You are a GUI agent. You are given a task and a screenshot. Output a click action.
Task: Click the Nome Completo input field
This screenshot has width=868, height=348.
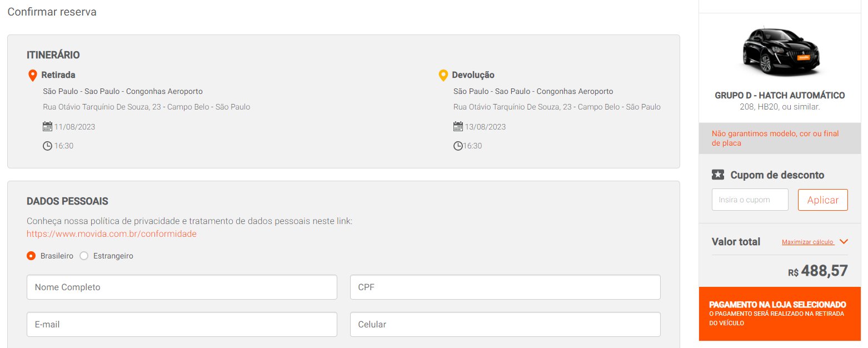[x=182, y=287]
